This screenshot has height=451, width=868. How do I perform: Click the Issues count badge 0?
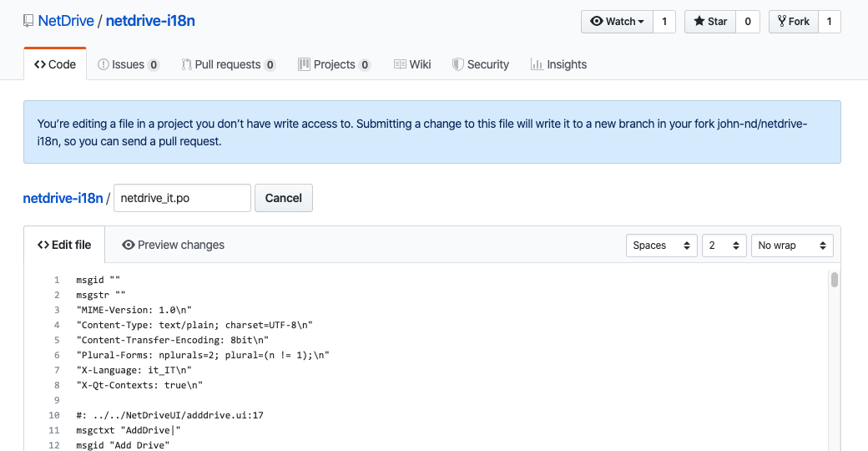[x=154, y=65]
